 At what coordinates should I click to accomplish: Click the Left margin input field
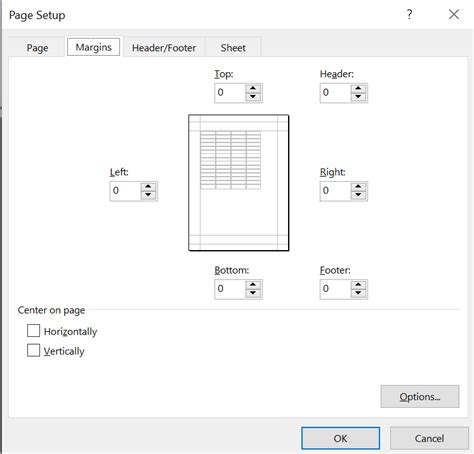tap(125, 191)
